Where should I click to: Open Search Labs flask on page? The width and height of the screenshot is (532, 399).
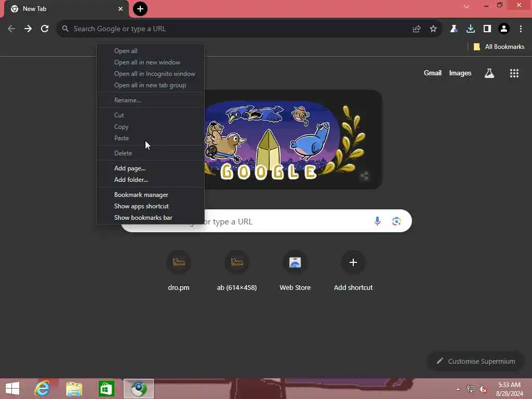click(489, 73)
